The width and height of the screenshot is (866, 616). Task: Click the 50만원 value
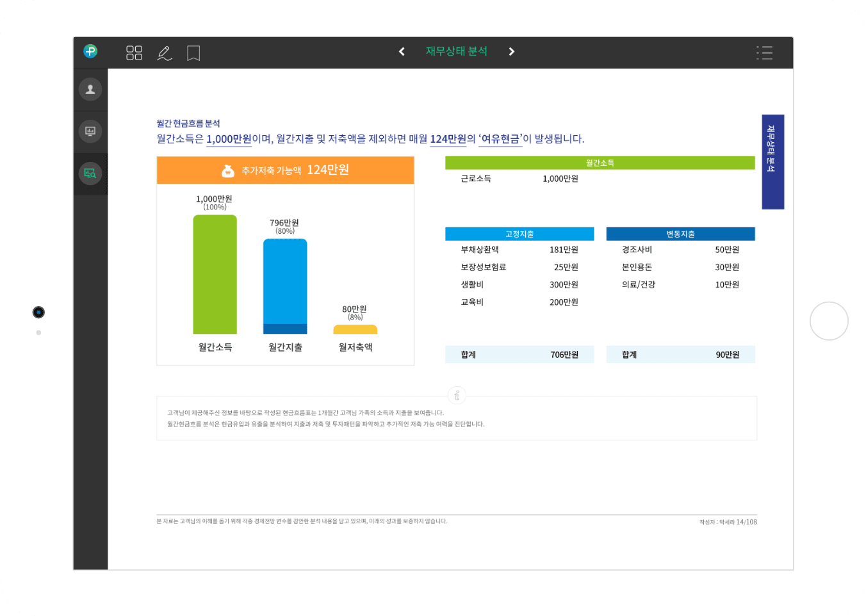(727, 250)
